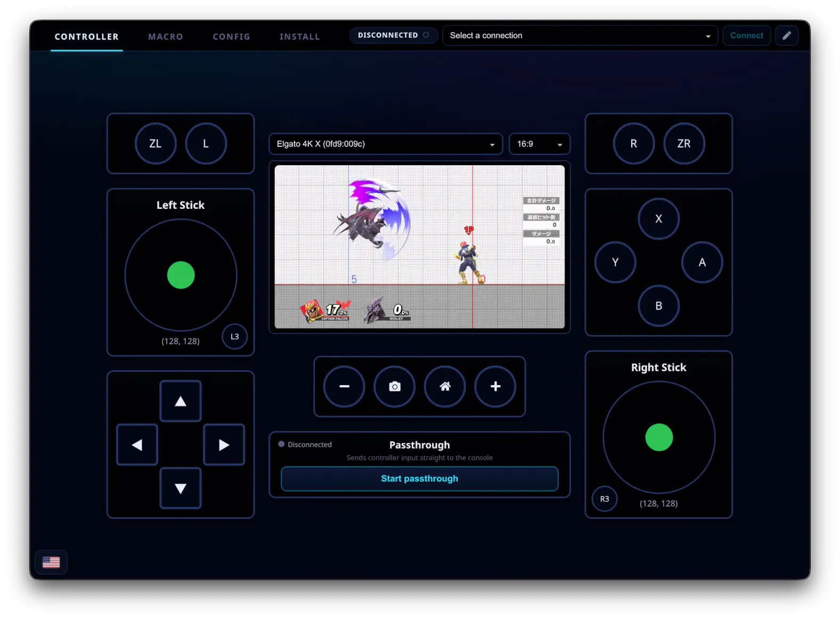This screenshot has width=840, height=619.
Task: Click the ZL trigger button
Action: (x=156, y=144)
